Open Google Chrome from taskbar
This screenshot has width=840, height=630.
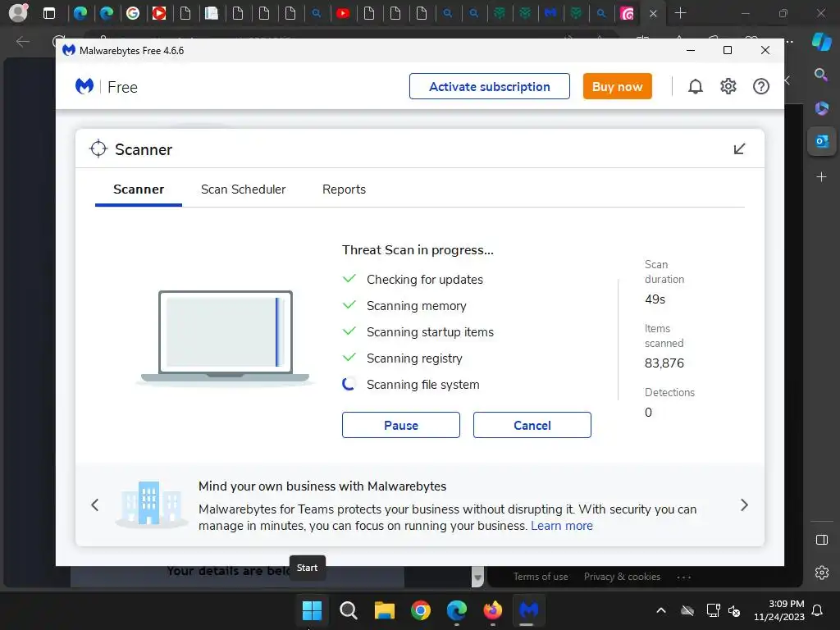[421, 609]
